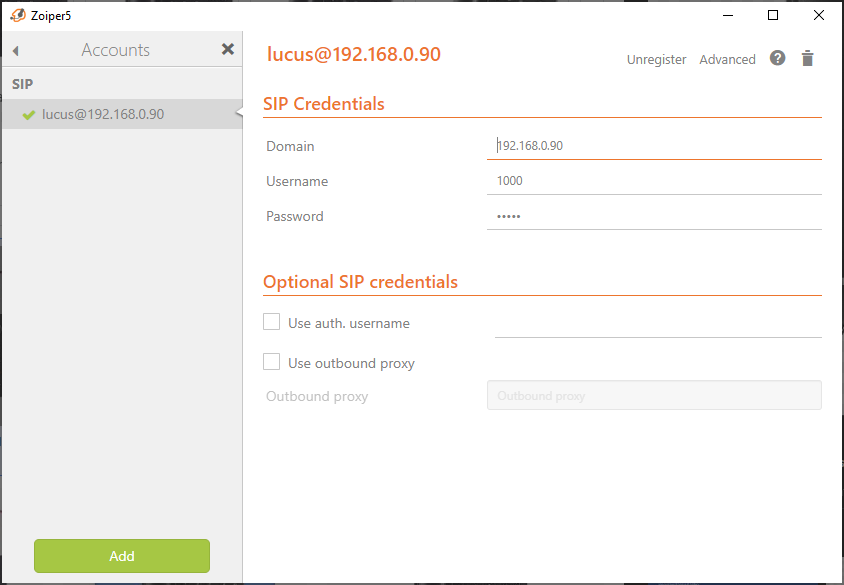The image size is (844, 585).
Task: Select the lucus@192.168.0.90 account in the sidebar
Action: [x=102, y=114]
